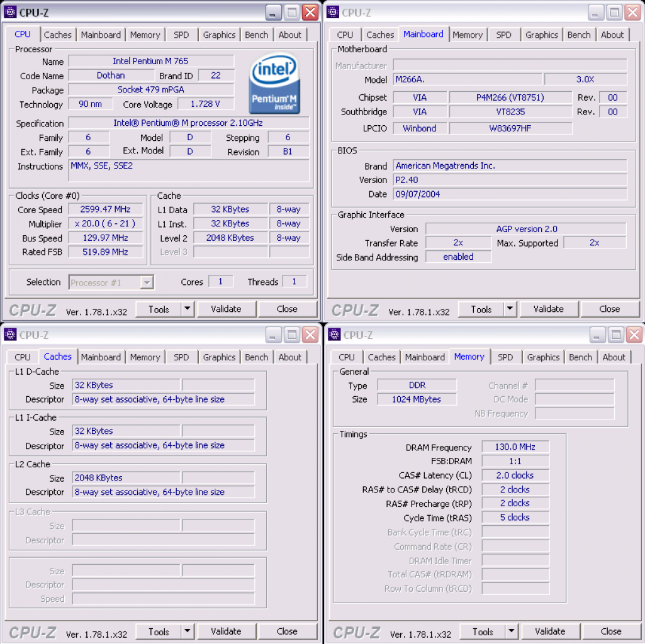Click the CPU-Z app icon in Caches window title bar
The image size is (645, 644).
(x=10, y=335)
